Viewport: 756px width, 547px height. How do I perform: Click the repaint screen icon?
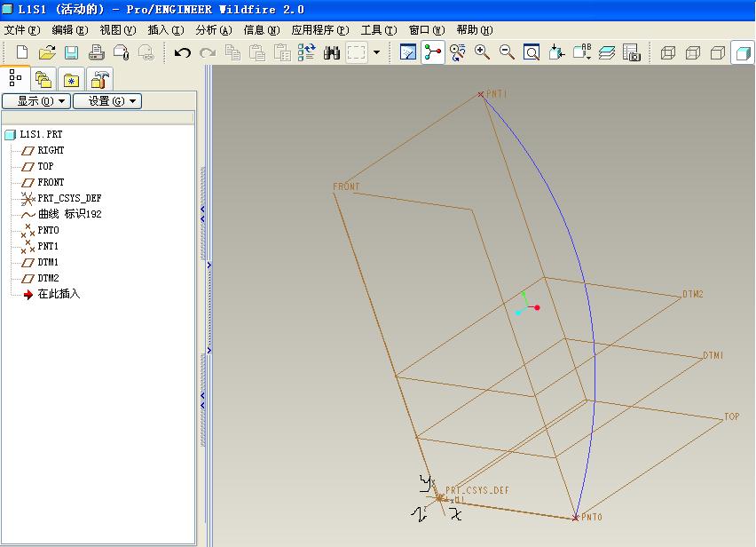408,52
